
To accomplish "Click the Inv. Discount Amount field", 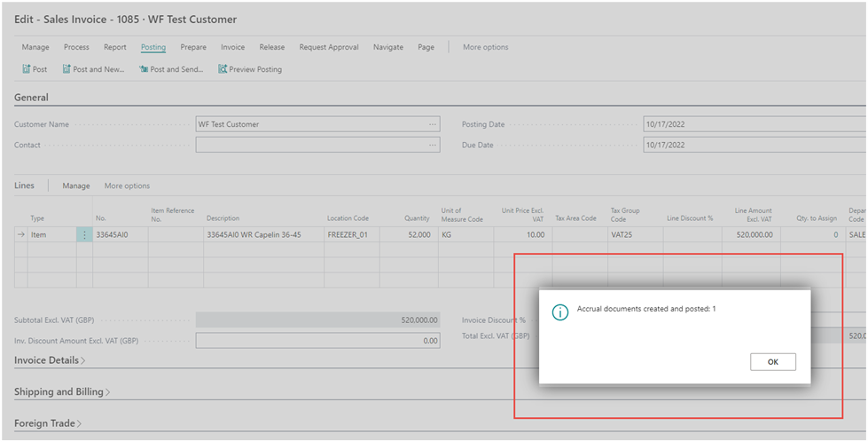I will click(317, 341).
